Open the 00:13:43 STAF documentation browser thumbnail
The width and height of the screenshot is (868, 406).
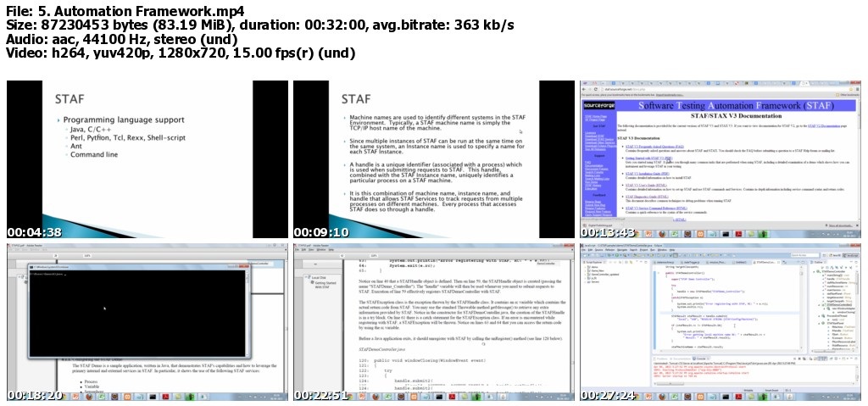[x=721, y=159]
